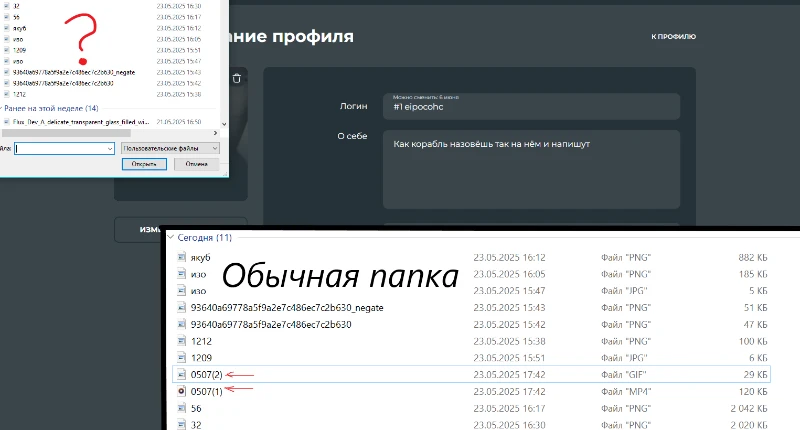Click the icon of the изо PNG file in the folder

181,274
